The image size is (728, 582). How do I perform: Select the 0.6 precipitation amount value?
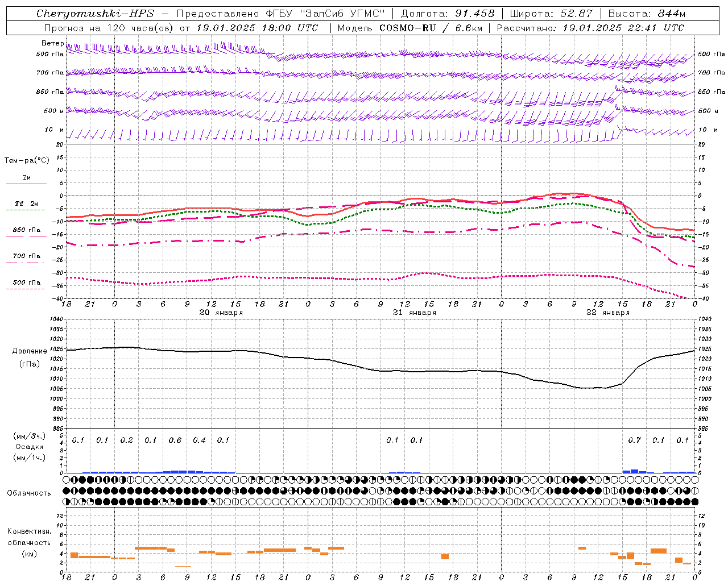click(175, 440)
